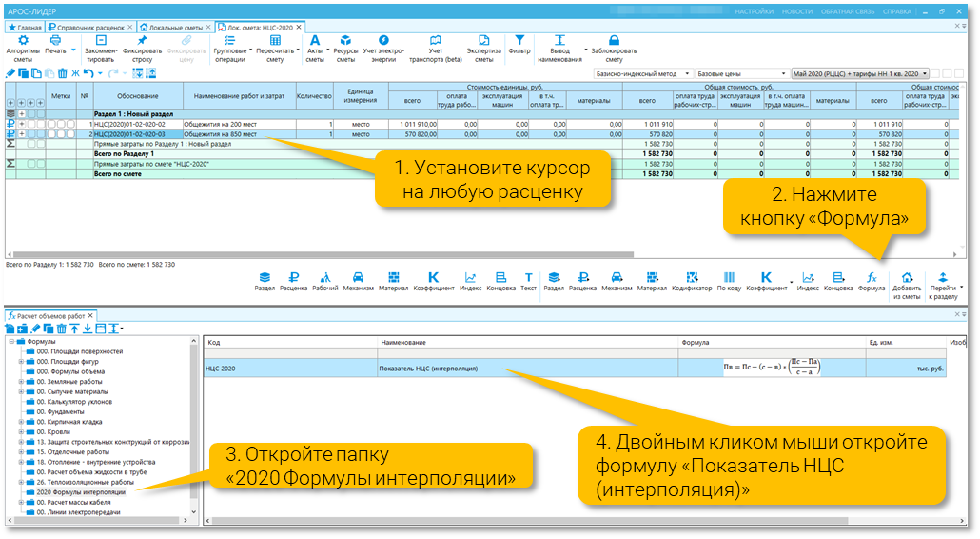Open Групповые операции list icon
Viewport: 980px width, 539px height.
coord(230,41)
